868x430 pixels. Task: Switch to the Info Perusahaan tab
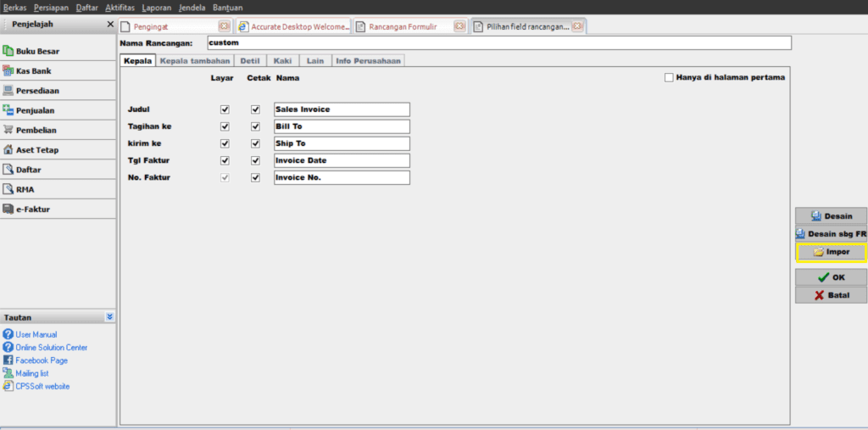coord(368,61)
